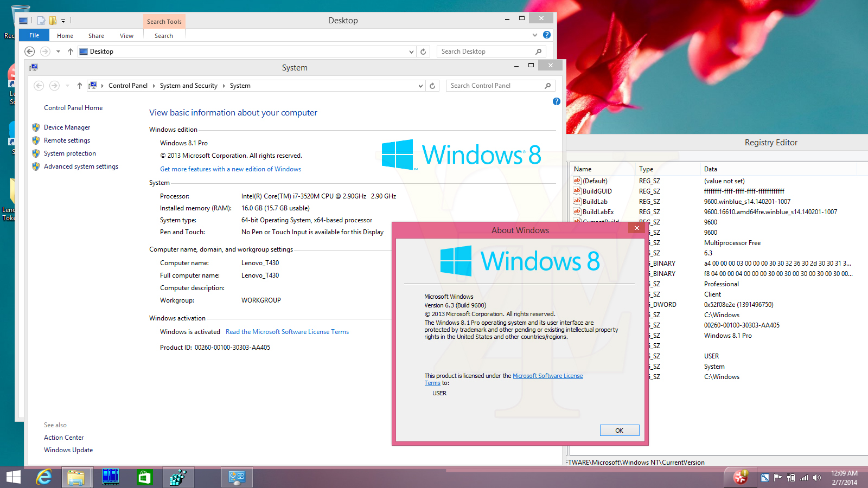Open File Explorer from taskbar
This screenshot has width=868, height=488.
pos(76,477)
